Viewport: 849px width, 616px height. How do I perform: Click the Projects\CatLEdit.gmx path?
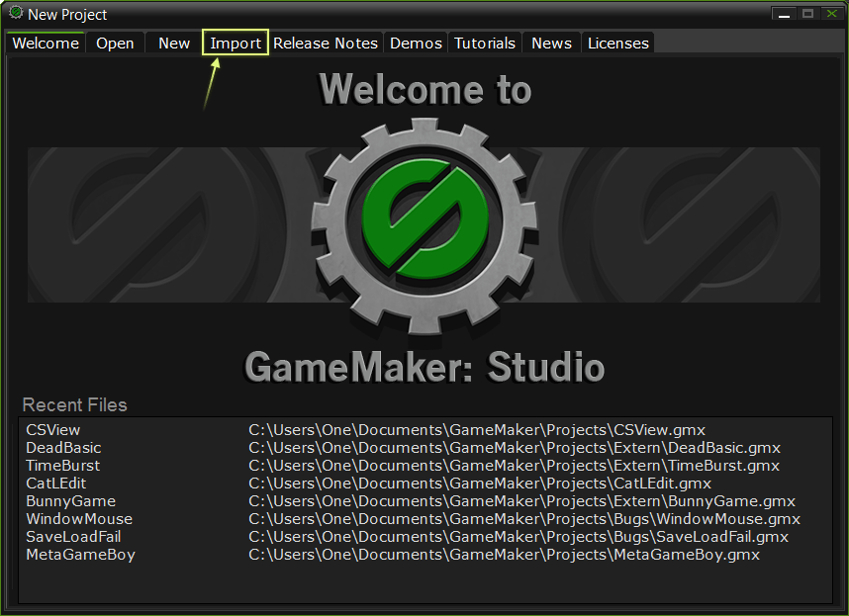[480, 484]
